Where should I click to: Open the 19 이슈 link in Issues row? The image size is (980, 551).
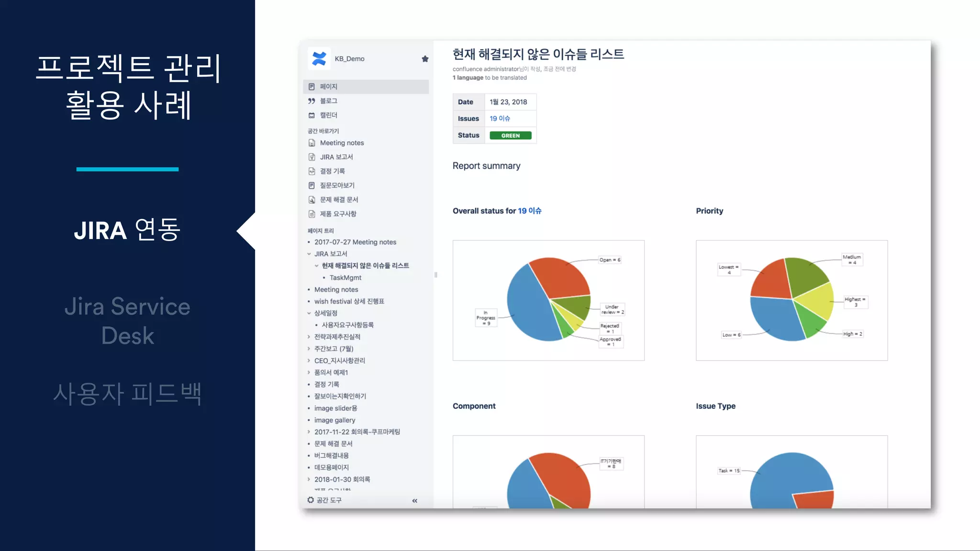[x=500, y=119]
